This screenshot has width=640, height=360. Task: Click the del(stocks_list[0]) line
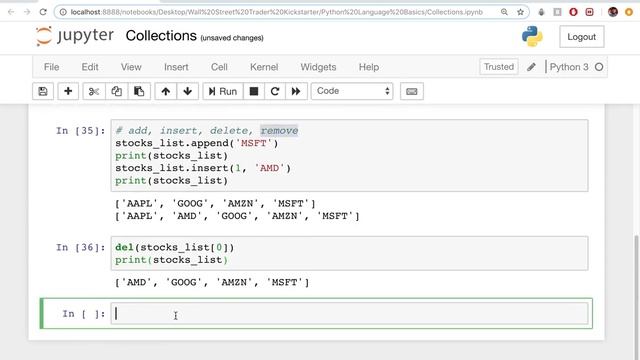point(175,247)
